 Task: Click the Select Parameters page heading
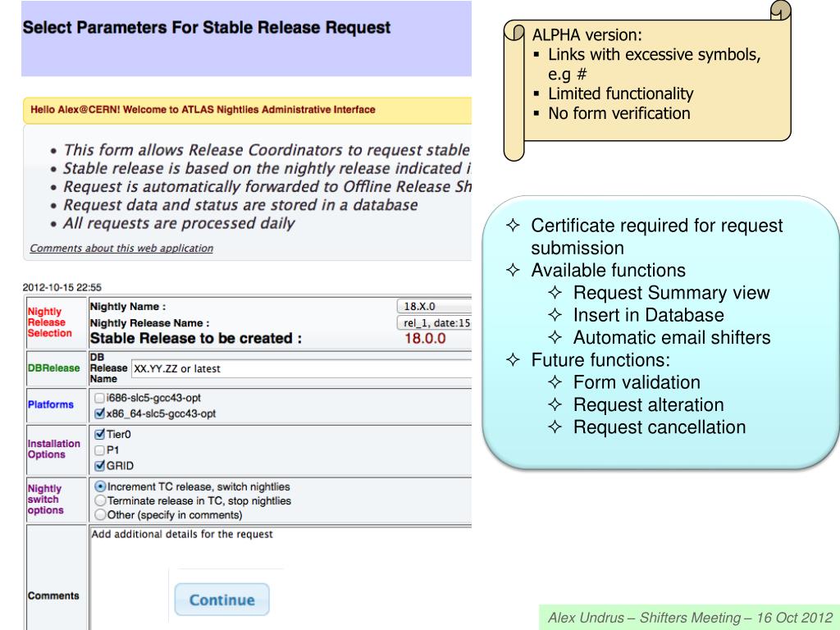pyautogui.click(x=206, y=28)
